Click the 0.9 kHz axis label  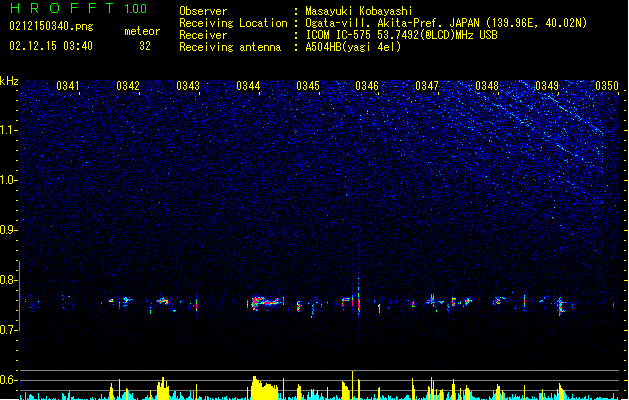point(8,230)
